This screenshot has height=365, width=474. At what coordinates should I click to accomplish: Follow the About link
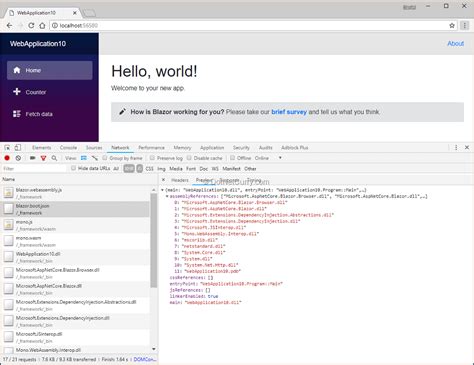coord(455,43)
